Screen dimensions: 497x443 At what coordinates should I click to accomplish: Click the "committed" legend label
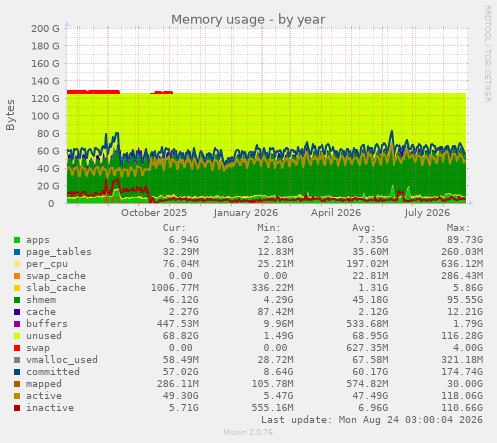(53, 372)
